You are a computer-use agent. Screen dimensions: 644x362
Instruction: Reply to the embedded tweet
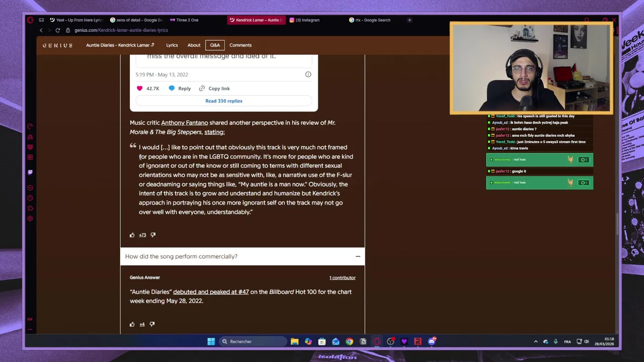pos(180,88)
